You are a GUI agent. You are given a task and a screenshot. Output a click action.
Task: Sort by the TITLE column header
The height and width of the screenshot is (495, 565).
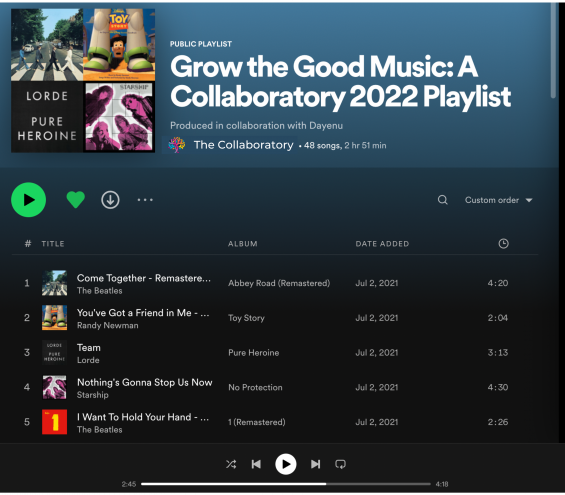[53, 244]
